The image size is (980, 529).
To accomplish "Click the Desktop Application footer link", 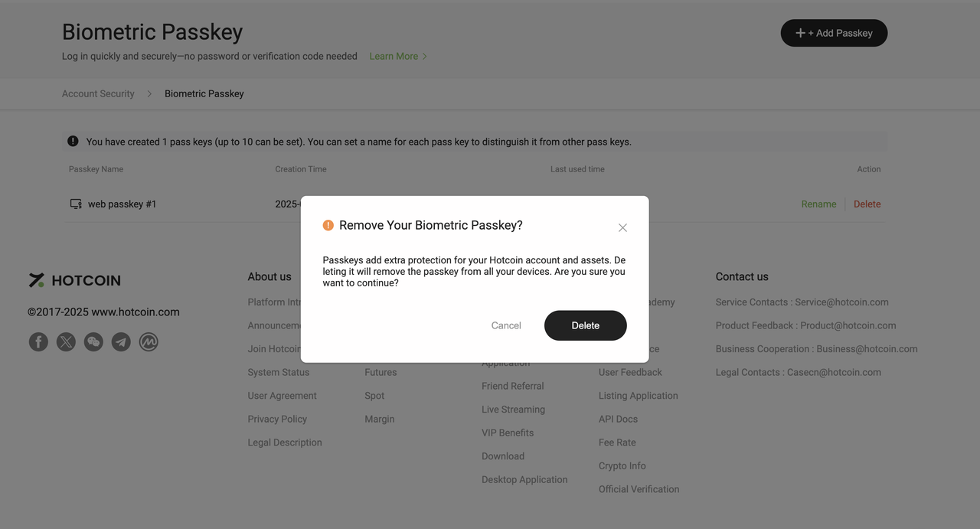I will pos(524,479).
